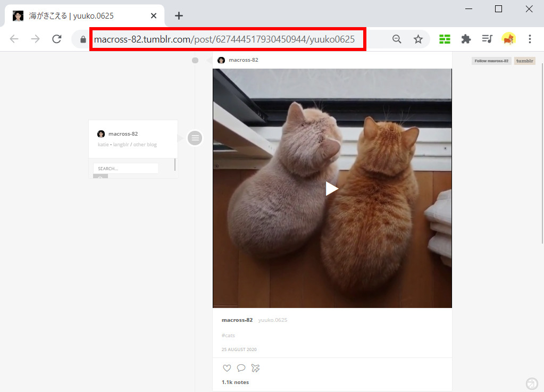
Task: Click the reblog airplane icon
Action: [x=255, y=368]
